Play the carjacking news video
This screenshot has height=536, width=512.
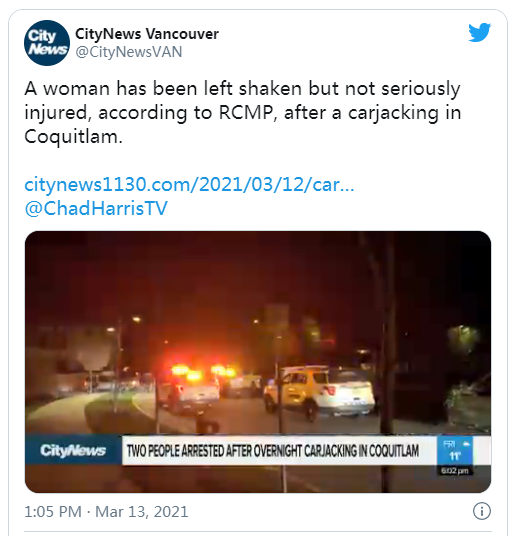tap(258, 362)
